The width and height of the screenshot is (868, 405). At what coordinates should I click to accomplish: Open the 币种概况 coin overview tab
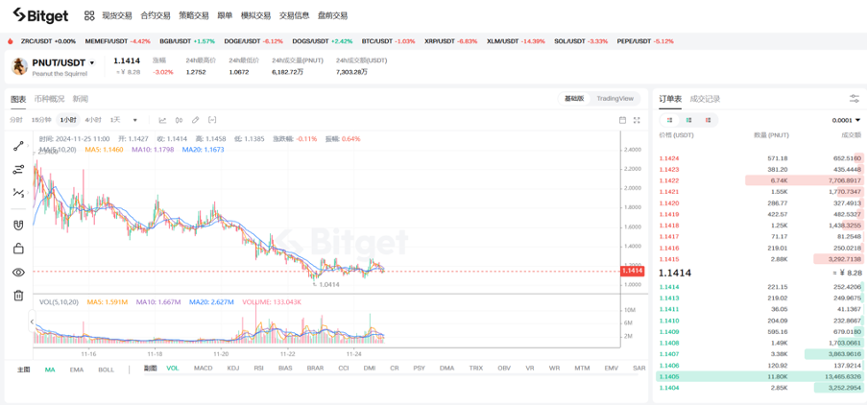pyautogui.click(x=49, y=99)
